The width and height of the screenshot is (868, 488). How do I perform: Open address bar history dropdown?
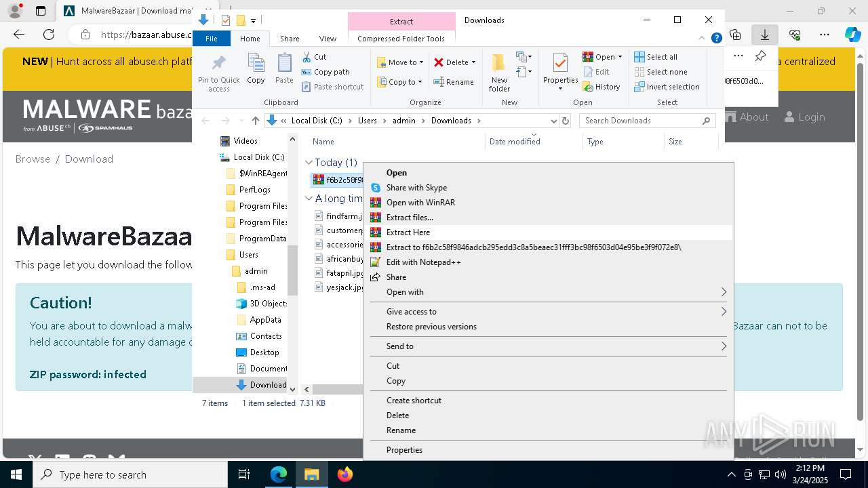tap(553, 121)
